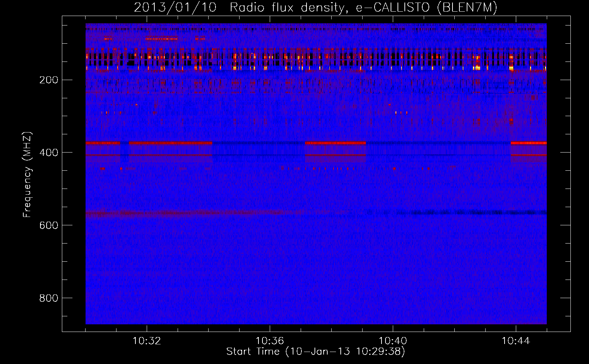Viewport: 589px width, 364px height.
Task: Click the '10:44' time tick label
Action: coord(516,341)
